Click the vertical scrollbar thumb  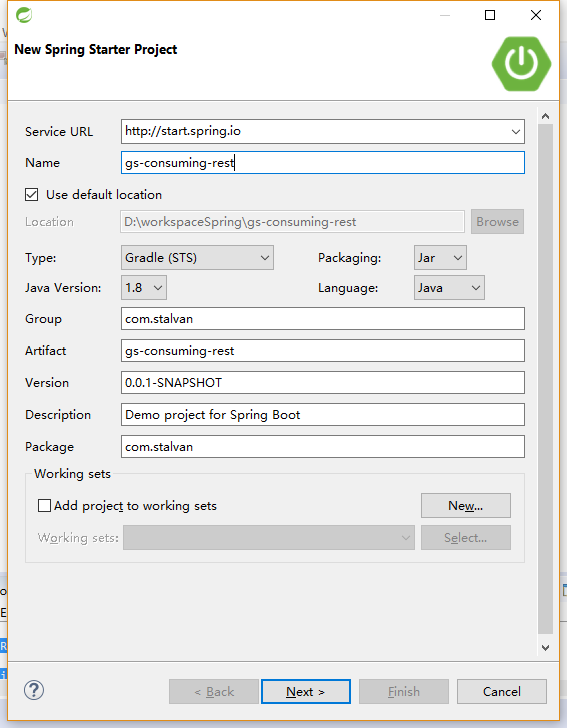[546, 378]
